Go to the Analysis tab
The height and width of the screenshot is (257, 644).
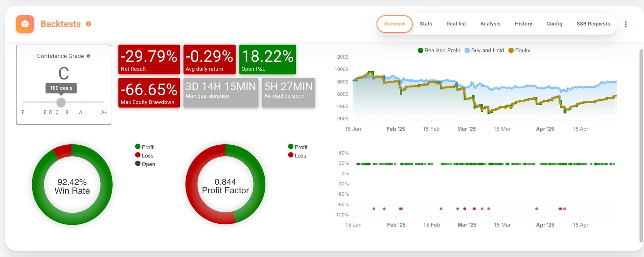[490, 24]
